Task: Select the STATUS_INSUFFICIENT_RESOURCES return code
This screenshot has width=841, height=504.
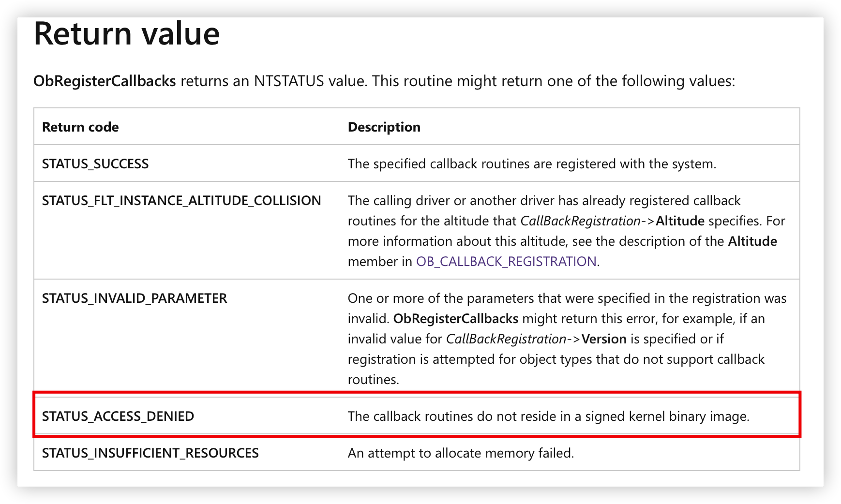Action: coord(150,453)
